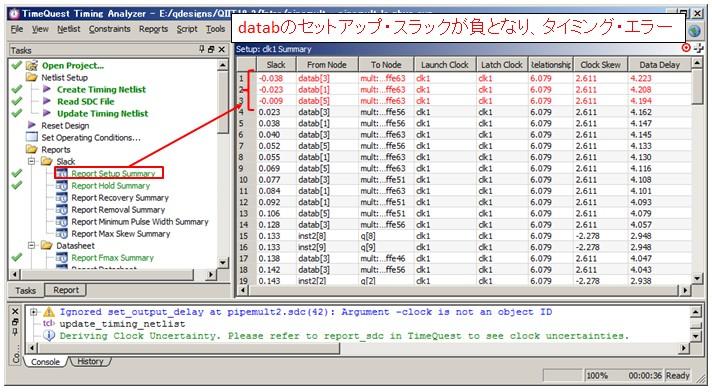This screenshot has height=392, width=712.
Task: Click the Netlist Setup folder icon
Action: pyautogui.click(x=32, y=77)
